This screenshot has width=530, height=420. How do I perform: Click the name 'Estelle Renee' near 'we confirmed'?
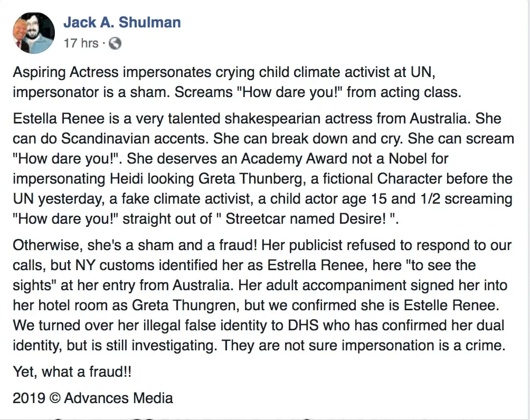(451, 306)
